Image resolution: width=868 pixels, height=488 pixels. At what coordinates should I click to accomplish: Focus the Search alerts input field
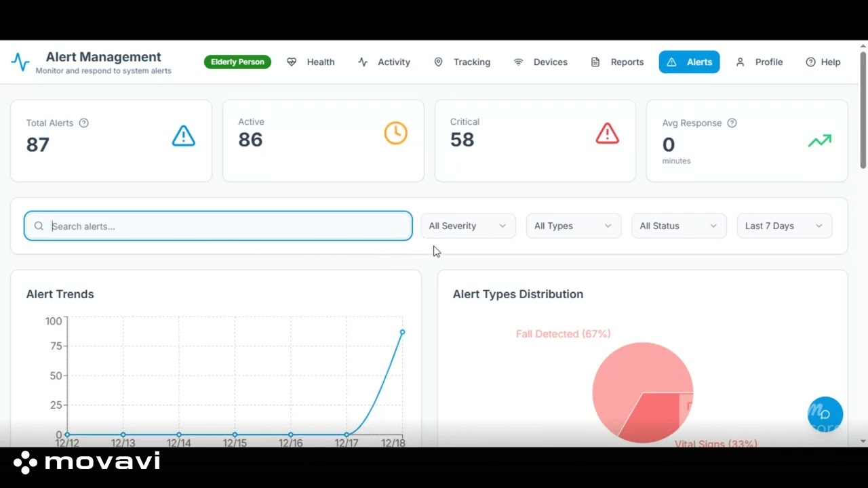coord(218,226)
